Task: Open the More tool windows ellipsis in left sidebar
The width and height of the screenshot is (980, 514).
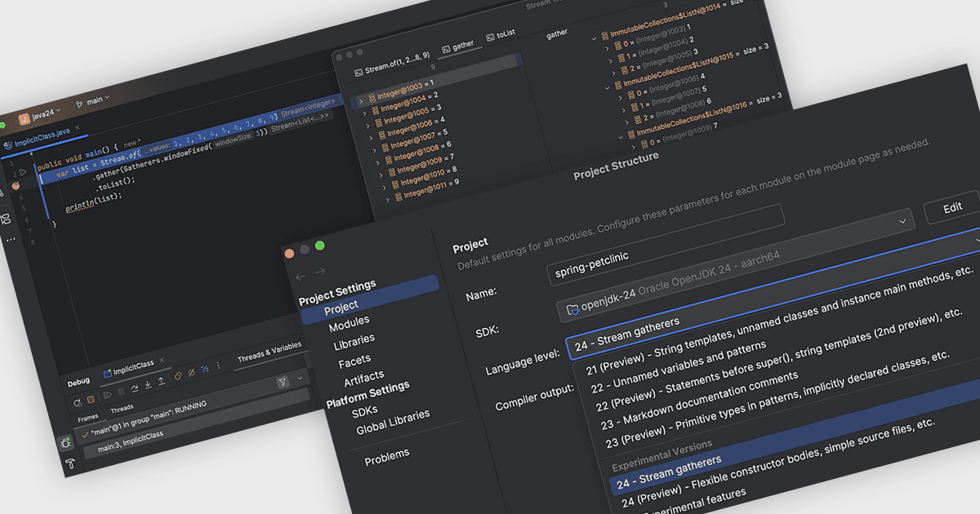Action: tap(10, 240)
